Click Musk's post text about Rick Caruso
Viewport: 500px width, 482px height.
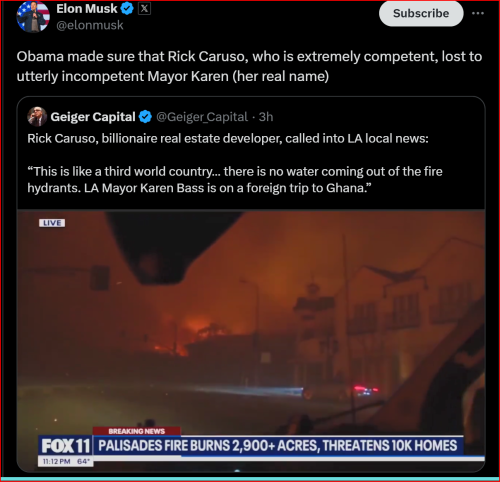(x=249, y=66)
